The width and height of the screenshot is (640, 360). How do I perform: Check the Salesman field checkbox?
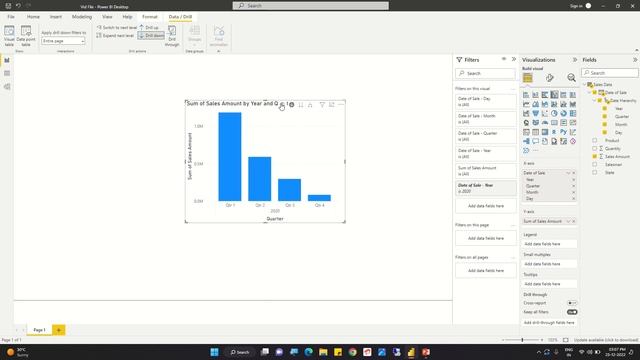(595, 164)
